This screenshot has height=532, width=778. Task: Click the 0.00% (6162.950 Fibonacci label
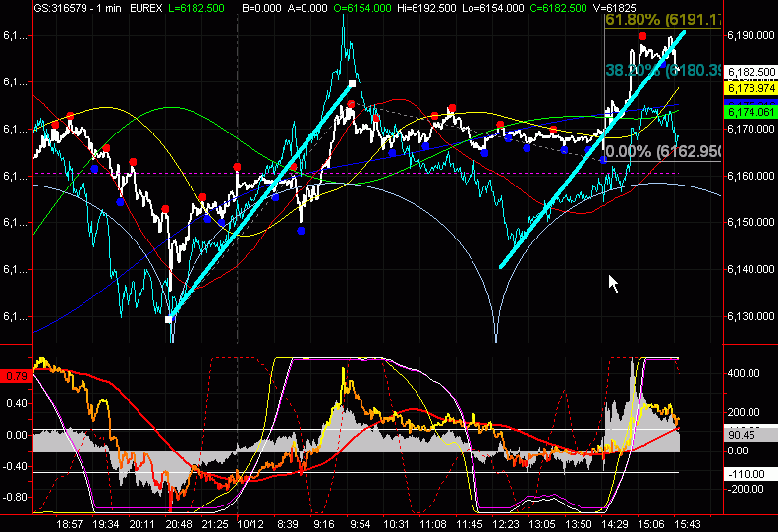click(663, 152)
